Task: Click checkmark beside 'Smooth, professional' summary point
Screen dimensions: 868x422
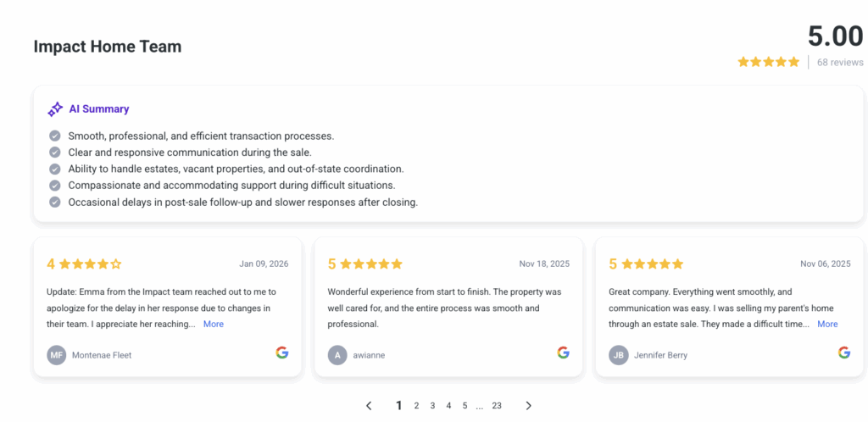Action: (55, 136)
